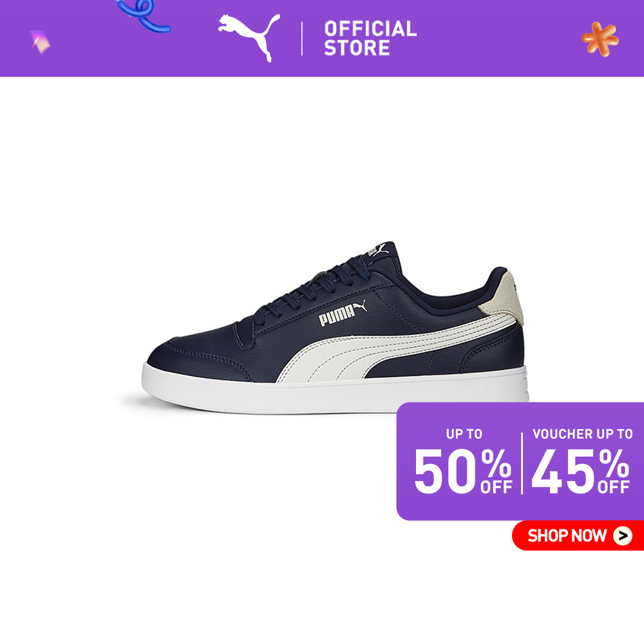Click the navy laces on the sneaker
Screen dimensions: 644x644
coord(312,287)
